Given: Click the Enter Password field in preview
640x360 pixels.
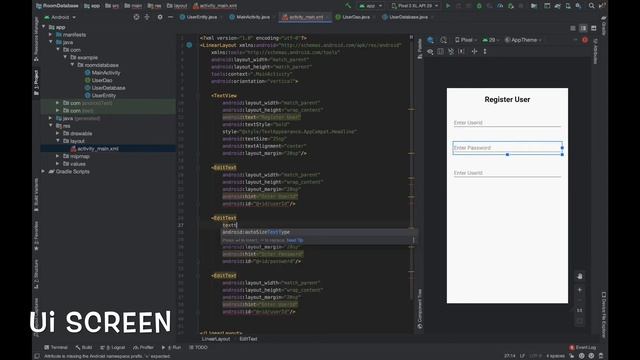Looking at the screenshot, I should coord(507,148).
